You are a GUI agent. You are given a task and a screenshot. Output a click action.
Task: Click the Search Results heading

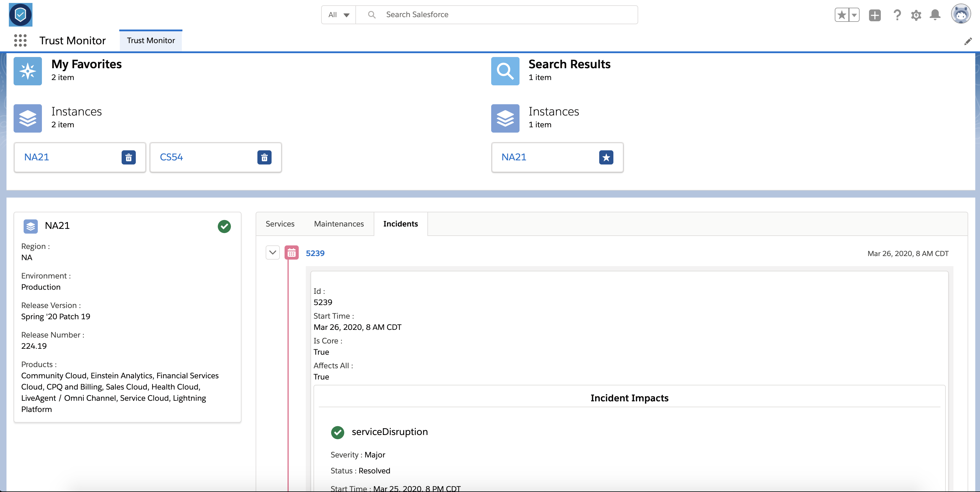coord(569,64)
